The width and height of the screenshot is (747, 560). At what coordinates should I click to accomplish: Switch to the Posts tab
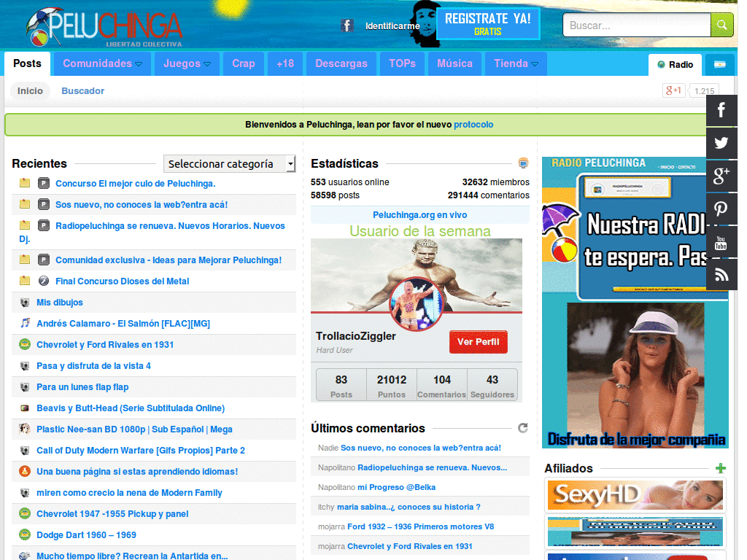[27, 64]
